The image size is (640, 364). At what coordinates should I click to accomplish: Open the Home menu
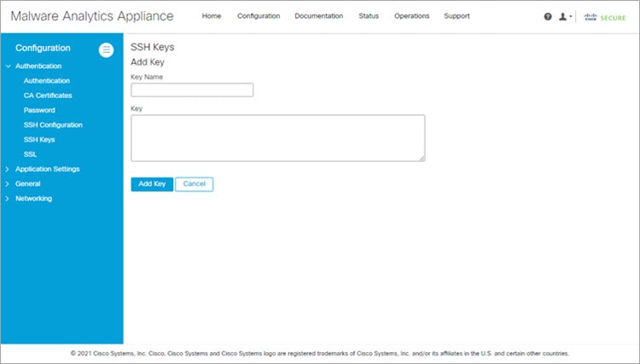212,16
